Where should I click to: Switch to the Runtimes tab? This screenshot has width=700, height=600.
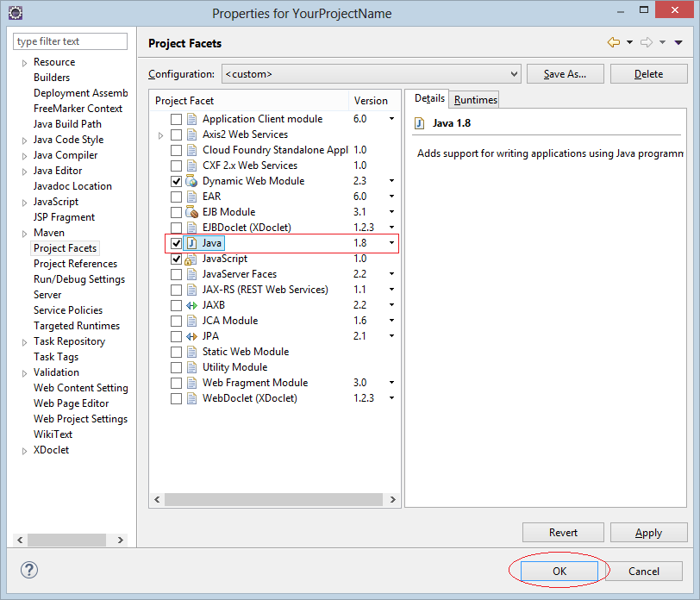tap(476, 99)
